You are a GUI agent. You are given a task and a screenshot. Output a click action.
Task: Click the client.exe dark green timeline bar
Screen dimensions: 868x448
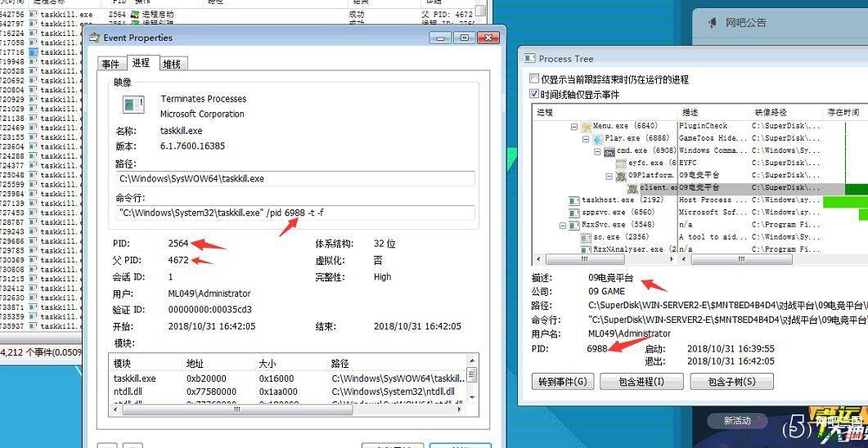pos(857,189)
